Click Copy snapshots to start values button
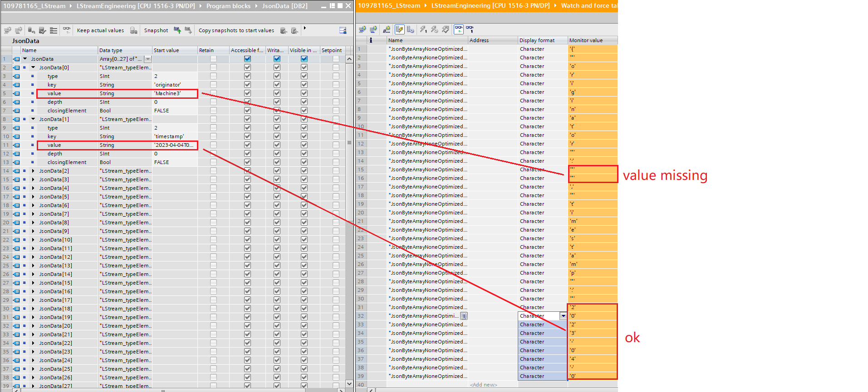This screenshot has height=392, width=868. [x=236, y=30]
